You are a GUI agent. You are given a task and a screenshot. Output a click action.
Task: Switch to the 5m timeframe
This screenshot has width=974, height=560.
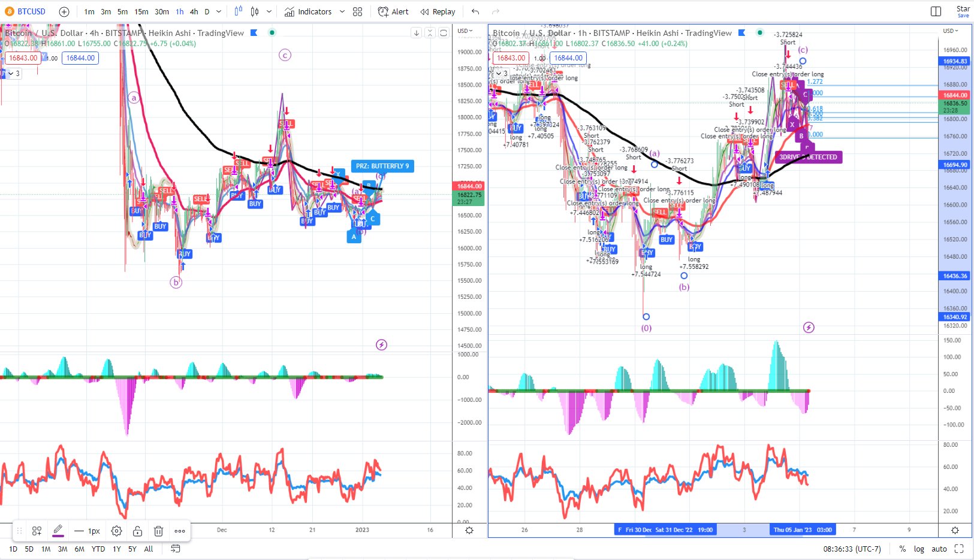point(122,11)
